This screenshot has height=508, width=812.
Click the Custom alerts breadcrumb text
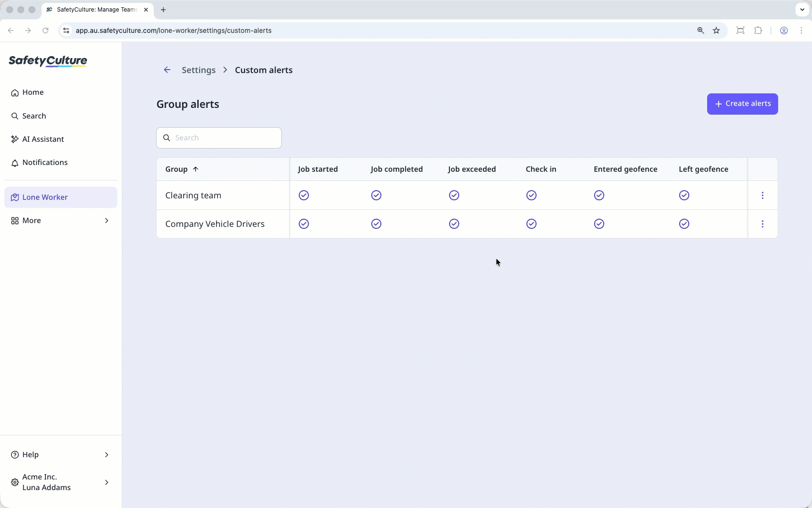coord(264,70)
